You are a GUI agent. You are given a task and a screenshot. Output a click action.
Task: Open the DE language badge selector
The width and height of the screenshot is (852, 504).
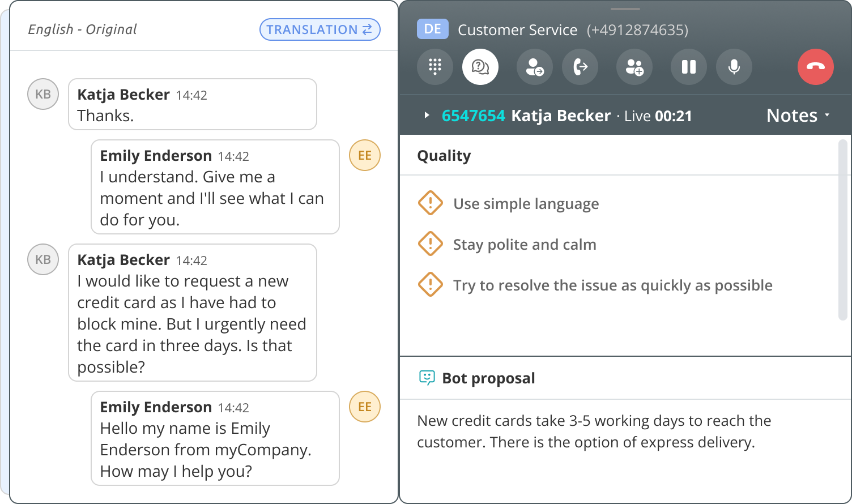(x=433, y=29)
